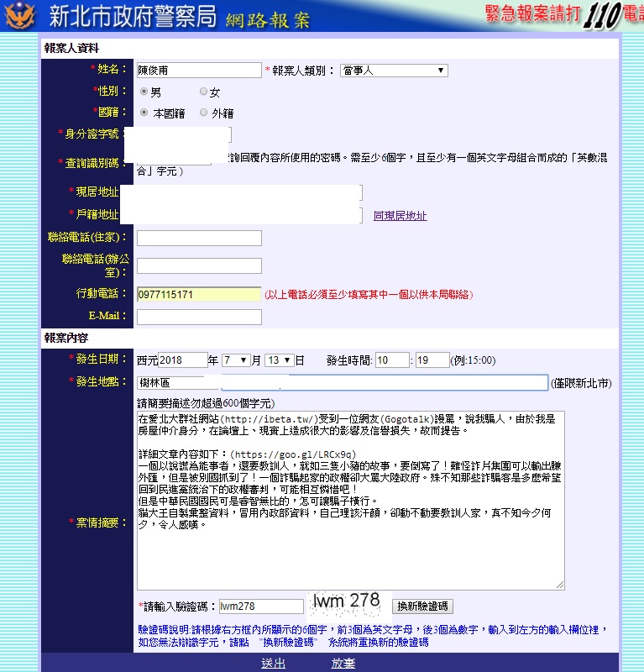Click the 姓名 name input field
The width and height of the screenshot is (644, 672).
(199, 71)
